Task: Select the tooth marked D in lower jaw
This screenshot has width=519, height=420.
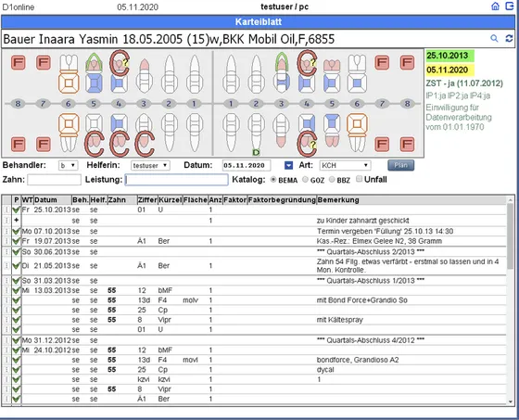Action: [x=256, y=134]
